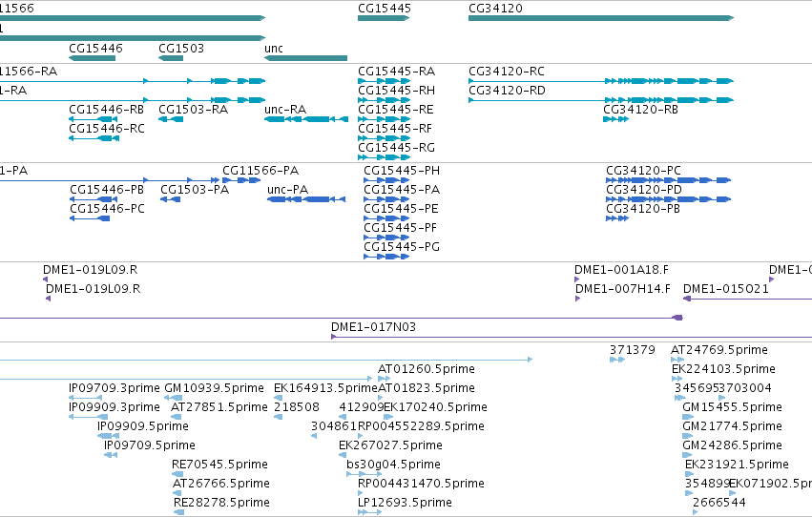Select transcript CG15446-RC label

click(107, 129)
